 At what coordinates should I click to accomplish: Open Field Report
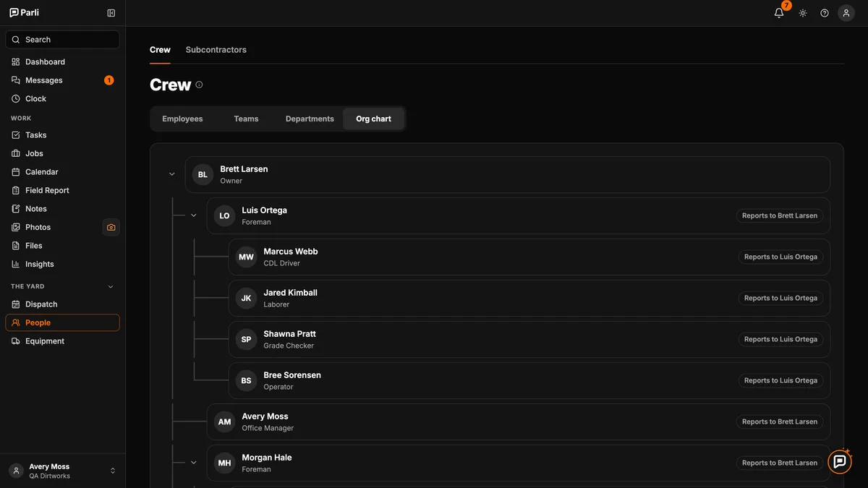[x=62, y=190]
